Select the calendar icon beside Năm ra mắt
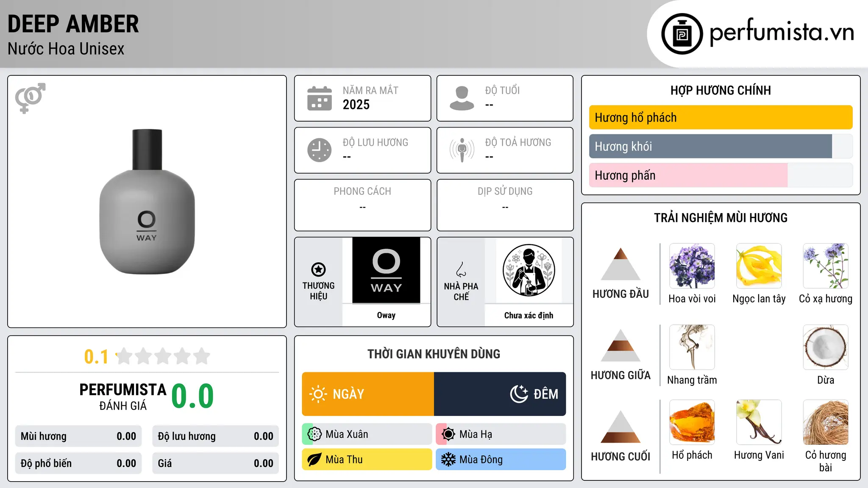 (320, 98)
